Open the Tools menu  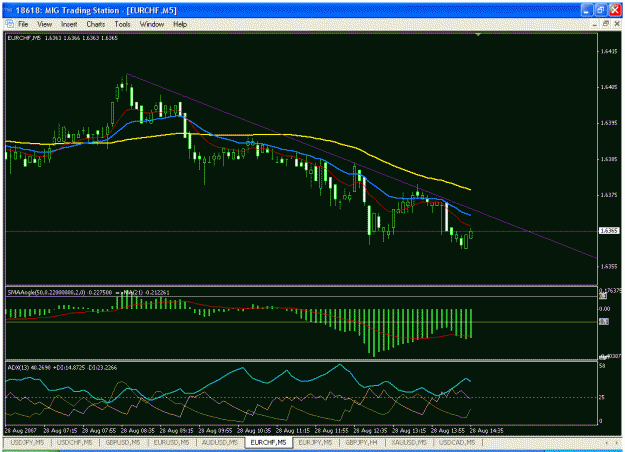(x=122, y=24)
